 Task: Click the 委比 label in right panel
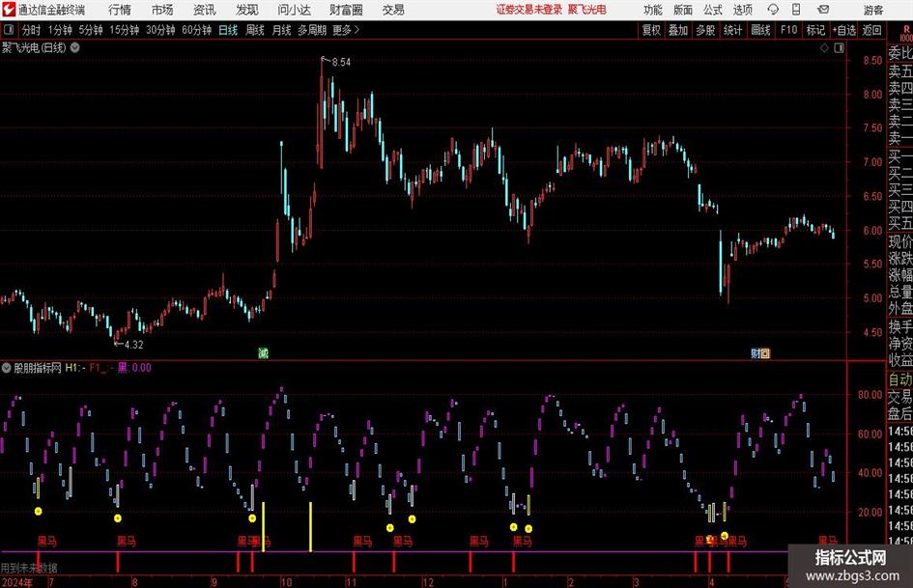900,53
